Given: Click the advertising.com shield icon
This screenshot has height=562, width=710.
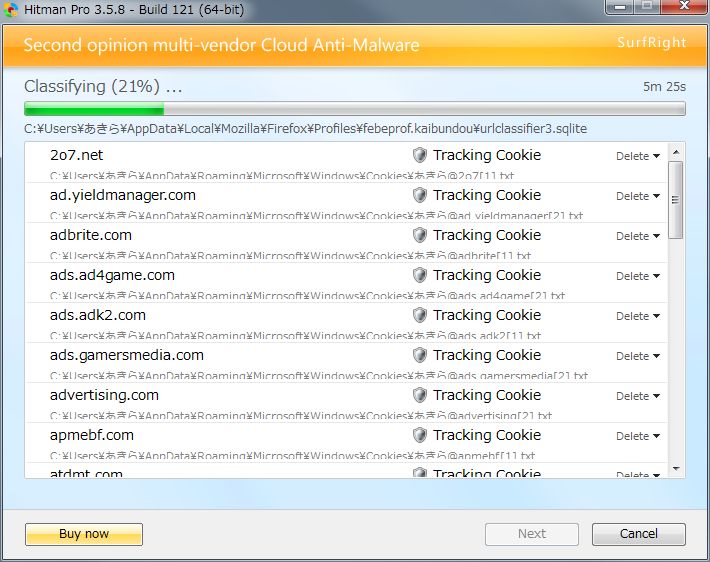Looking at the screenshot, I should tap(420, 395).
